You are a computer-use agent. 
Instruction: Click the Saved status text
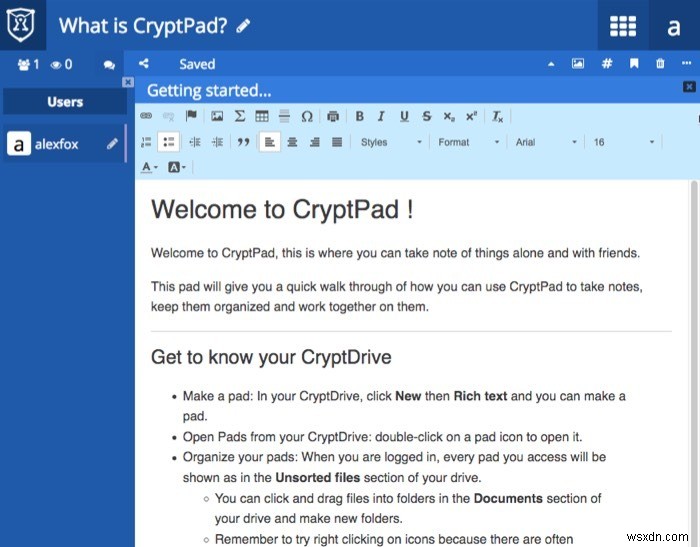tap(197, 64)
